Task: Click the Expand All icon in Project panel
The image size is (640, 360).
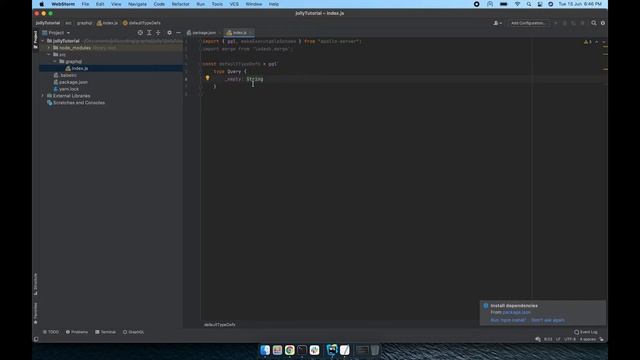Action: (x=149, y=33)
